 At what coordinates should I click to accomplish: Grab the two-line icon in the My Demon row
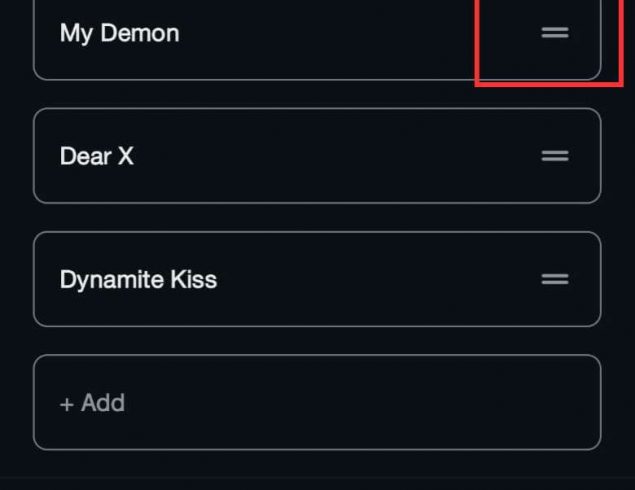pos(555,33)
